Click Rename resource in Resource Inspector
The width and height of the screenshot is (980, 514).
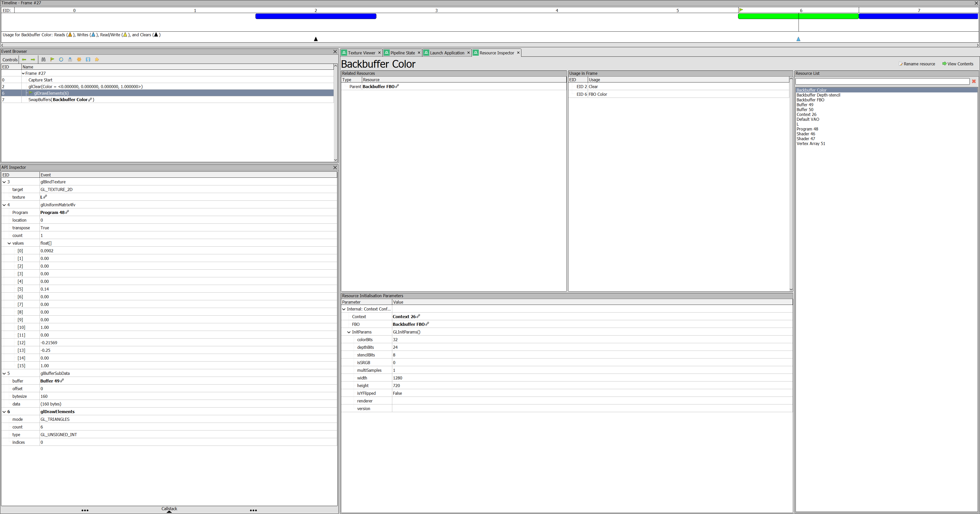(917, 64)
